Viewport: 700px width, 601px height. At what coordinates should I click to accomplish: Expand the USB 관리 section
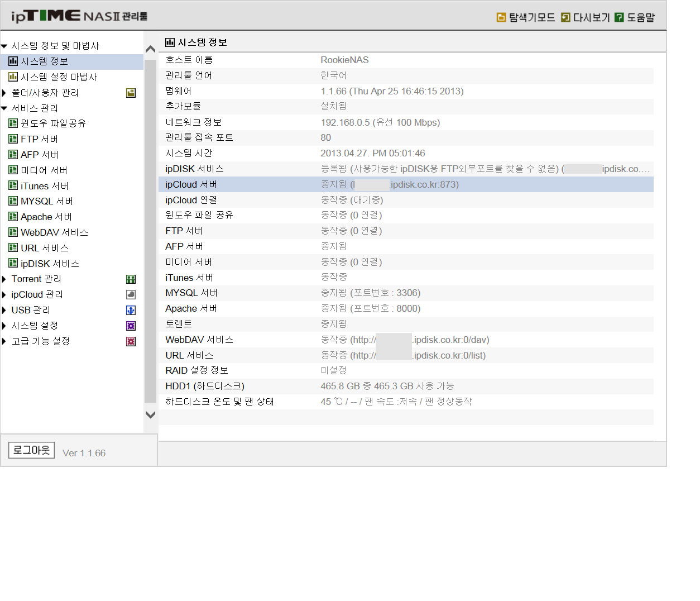[x=4, y=310]
